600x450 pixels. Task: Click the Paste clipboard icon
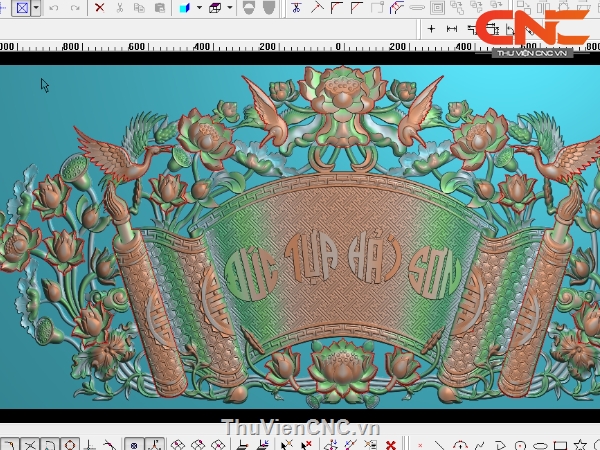pos(160,8)
